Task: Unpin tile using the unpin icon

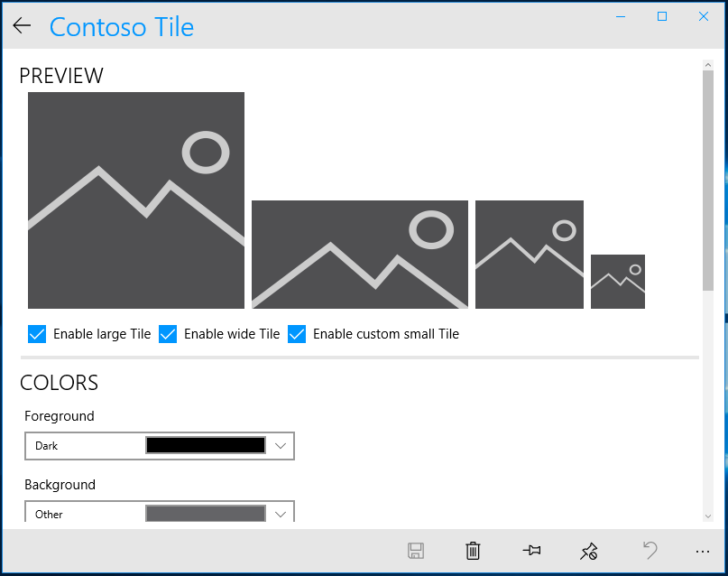Action: coord(589,551)
